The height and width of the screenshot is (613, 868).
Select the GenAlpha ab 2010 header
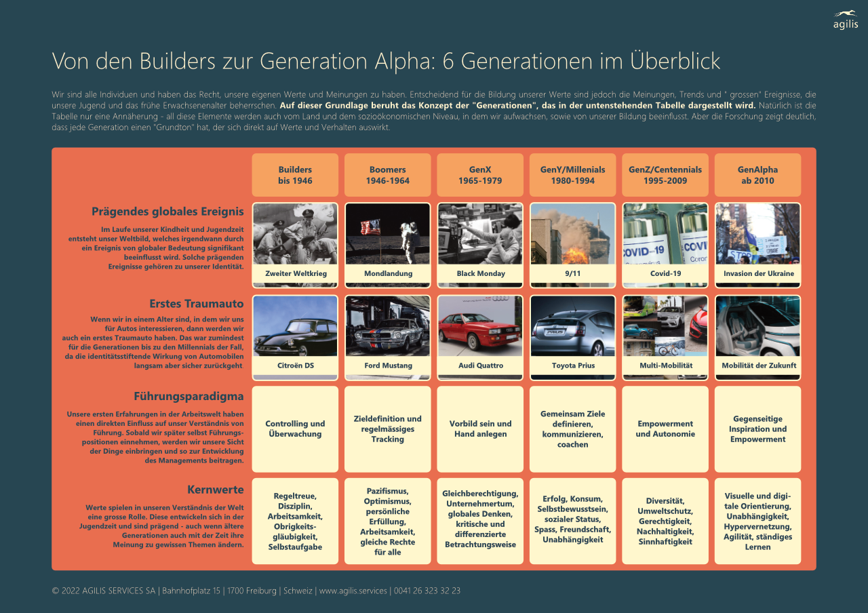pos(758,175)
